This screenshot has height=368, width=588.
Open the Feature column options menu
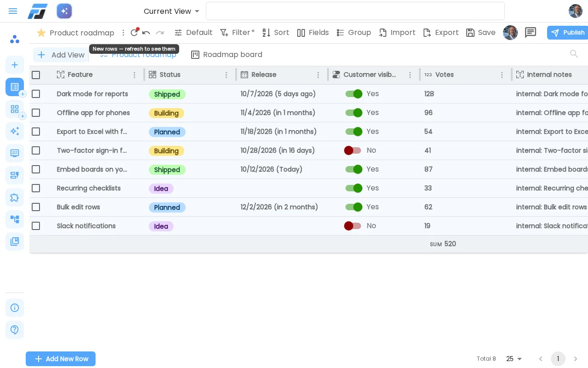click(135, 75)
